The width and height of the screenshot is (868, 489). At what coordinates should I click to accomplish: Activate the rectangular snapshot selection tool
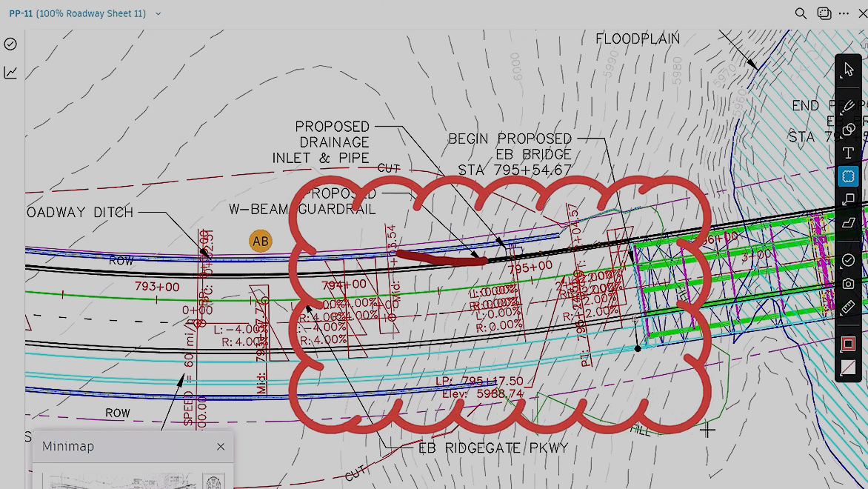coord(849,176)
